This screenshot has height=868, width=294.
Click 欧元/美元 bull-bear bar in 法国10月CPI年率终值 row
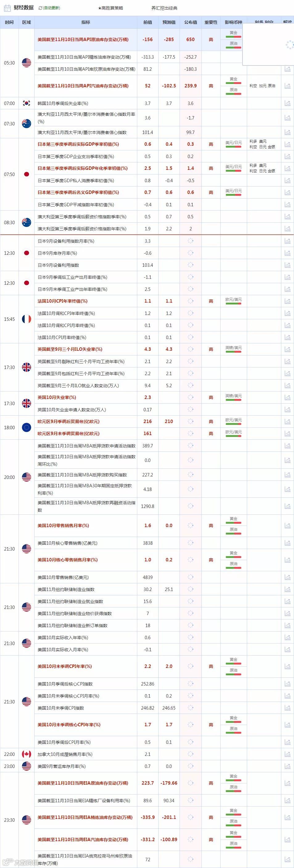[x=234, y=304]
